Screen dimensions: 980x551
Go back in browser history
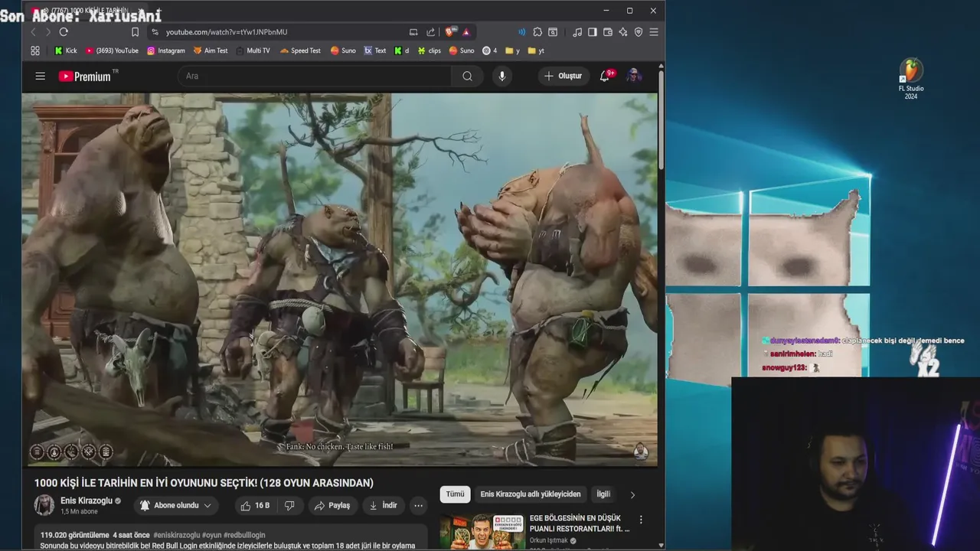coord(33,32)
